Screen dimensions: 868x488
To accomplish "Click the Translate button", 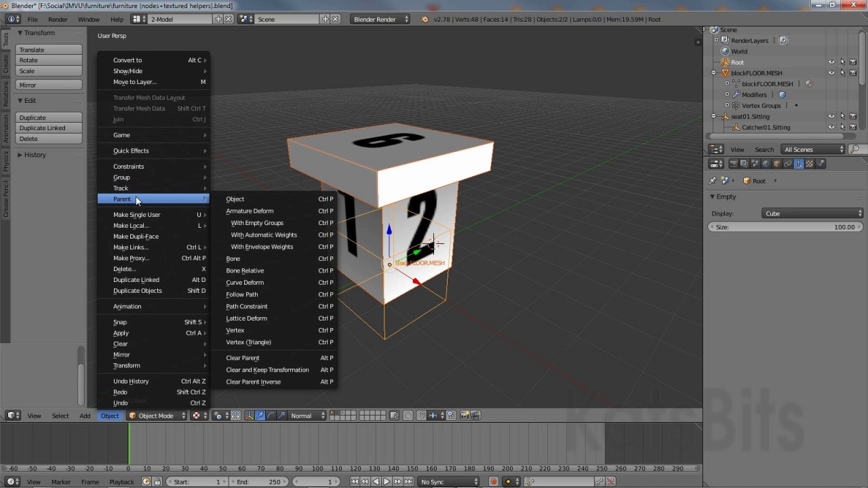I will [50, 49].
